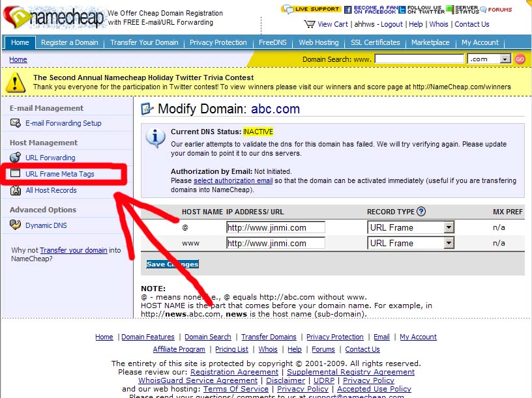Click the Dynamic DNS icon
The image size is (532, 398).
point(16,225)
